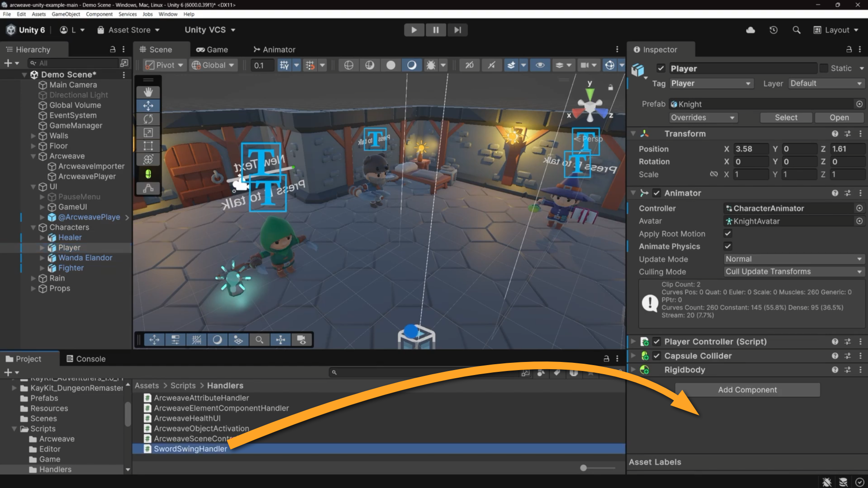Select the Move tool in scene toolbar
The width and height of the screenshot is (868, 488).
point(148,106)
